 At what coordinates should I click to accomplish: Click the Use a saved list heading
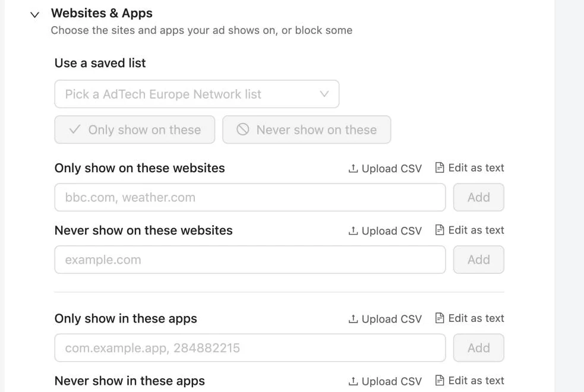[100, 63]
